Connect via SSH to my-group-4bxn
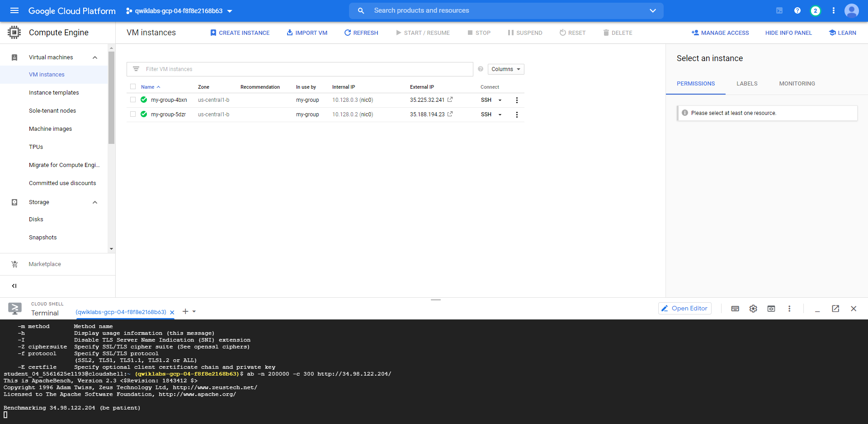The width and height of the screenshot is (868, 424). (x=486, y=100)
